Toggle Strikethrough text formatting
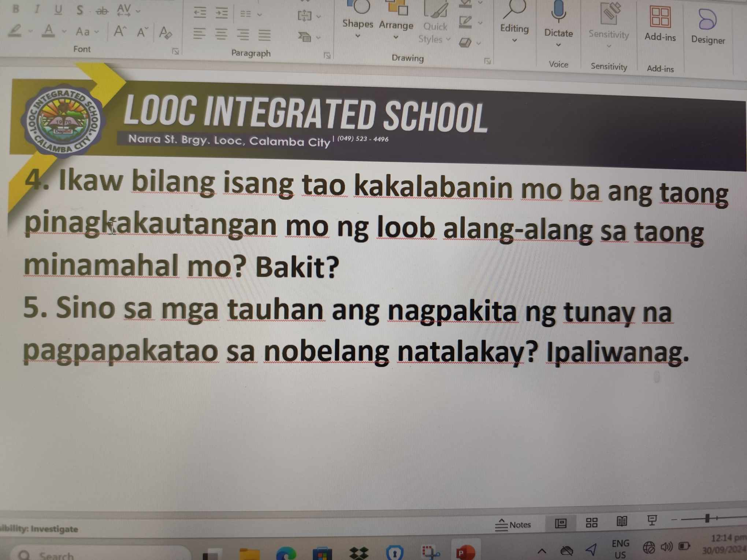This screenshot has height=560, width=747. pyautogui.click(x=101, y=11)
